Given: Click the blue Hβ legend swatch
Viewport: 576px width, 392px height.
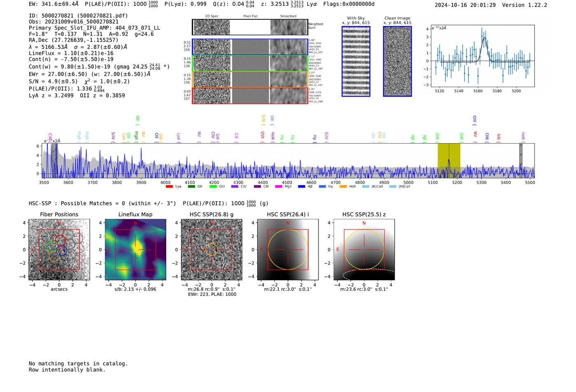Looking at the screenshot, I should [302, 187].
